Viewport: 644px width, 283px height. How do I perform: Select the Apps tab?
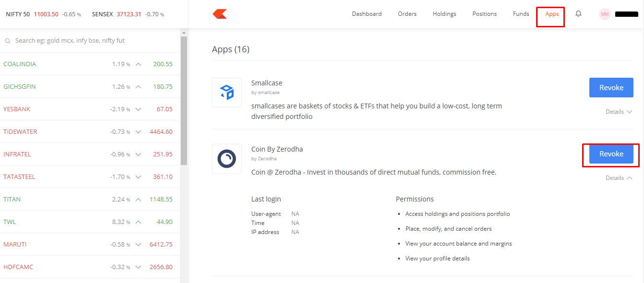coord(552,14)
